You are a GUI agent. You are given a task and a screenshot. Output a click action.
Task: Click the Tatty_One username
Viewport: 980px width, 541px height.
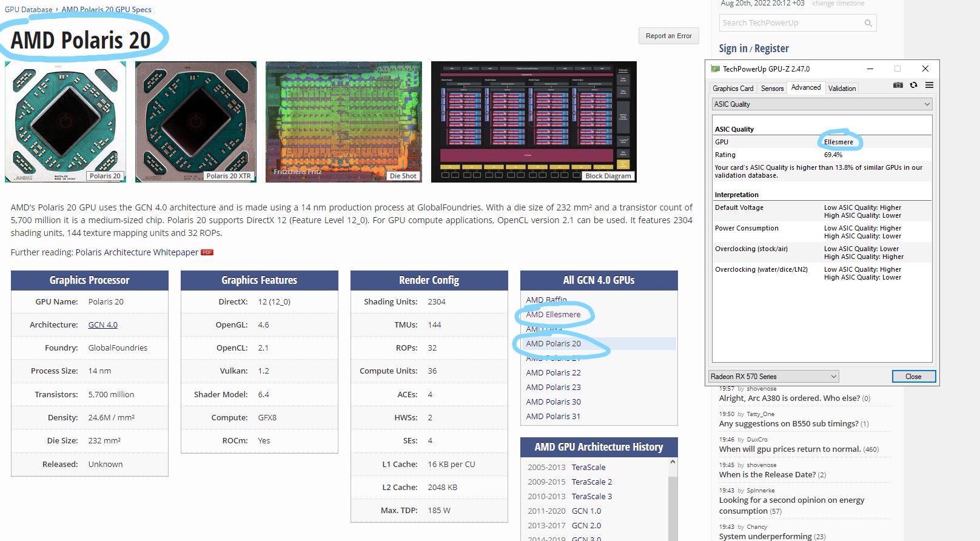point(760,414)
